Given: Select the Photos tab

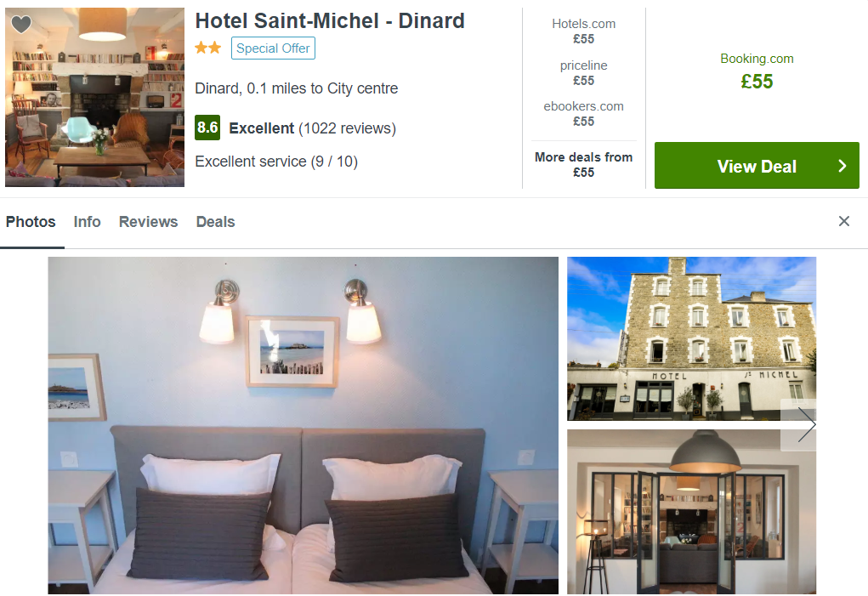Looking at the screenshot, I should point(31,222).
